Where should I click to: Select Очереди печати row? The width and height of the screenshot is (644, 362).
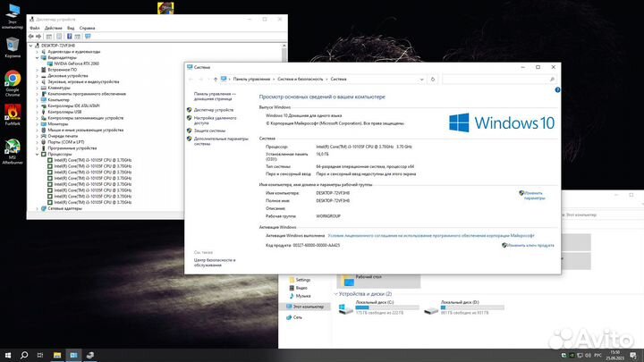click(63, 136)
